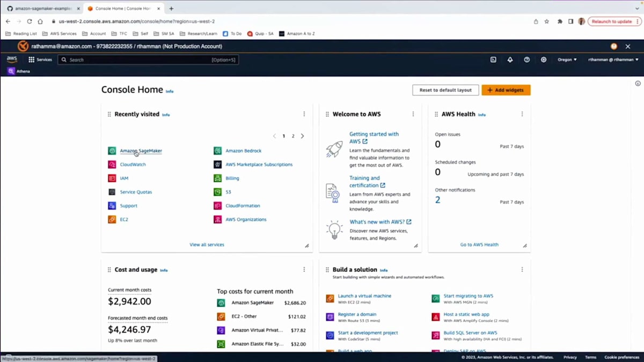Open the AWS Services bookmark folder
Viewport: 644px width, 362px height.
[60, 33]
